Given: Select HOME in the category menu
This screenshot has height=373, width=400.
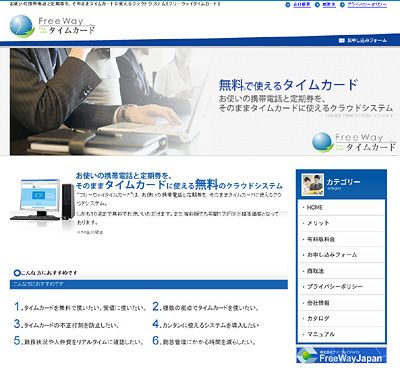Looking at the screenshot, I should pos(342,207).
